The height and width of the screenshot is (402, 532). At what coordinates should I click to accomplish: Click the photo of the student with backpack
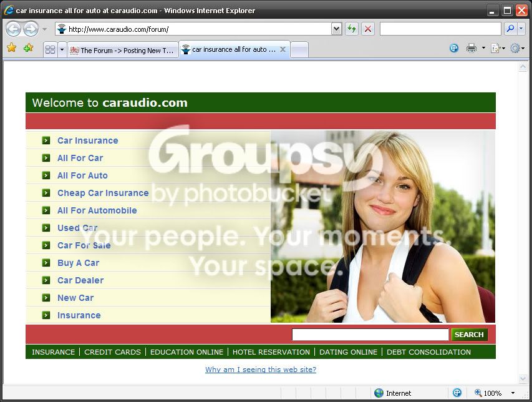383,227
